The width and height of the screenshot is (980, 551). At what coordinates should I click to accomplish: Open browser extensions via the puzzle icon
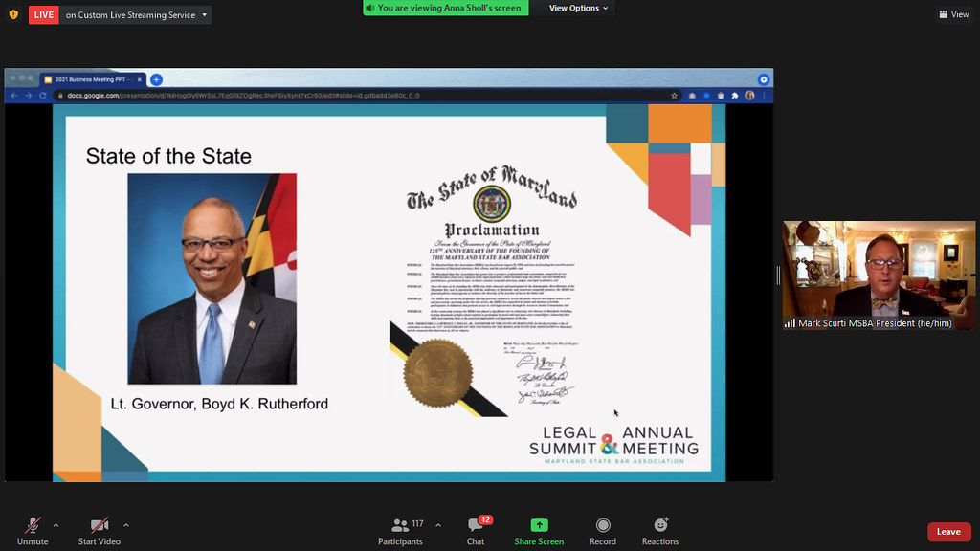[737, 97]
